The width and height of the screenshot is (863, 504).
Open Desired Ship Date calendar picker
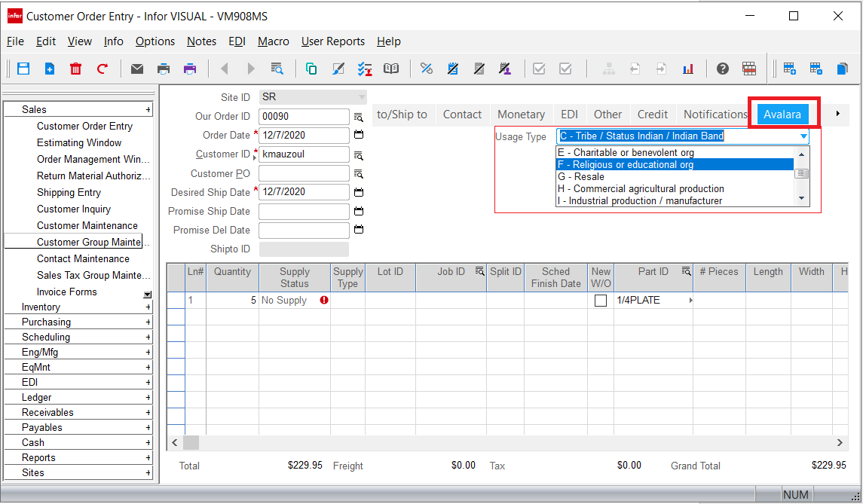358,192
